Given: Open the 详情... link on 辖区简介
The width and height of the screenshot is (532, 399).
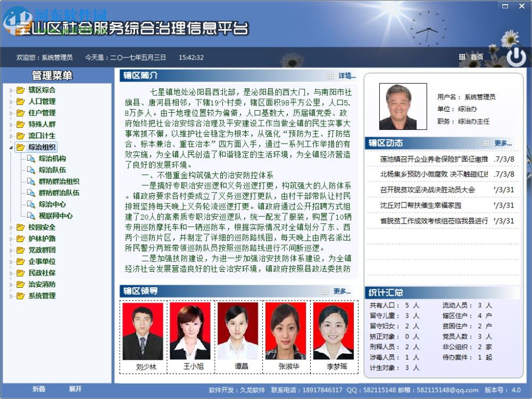Looking at the screenshot, I should tap(346, 75).
